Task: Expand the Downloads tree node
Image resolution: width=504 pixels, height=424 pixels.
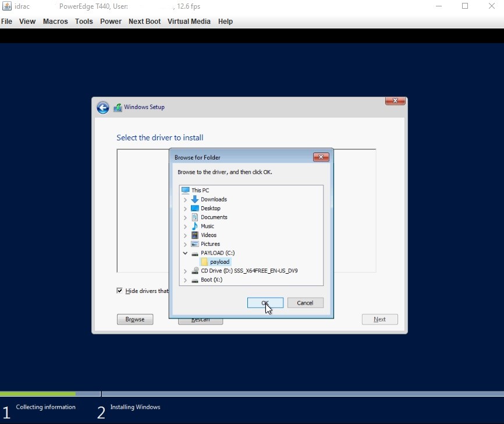Action: (x=185, y=199)
